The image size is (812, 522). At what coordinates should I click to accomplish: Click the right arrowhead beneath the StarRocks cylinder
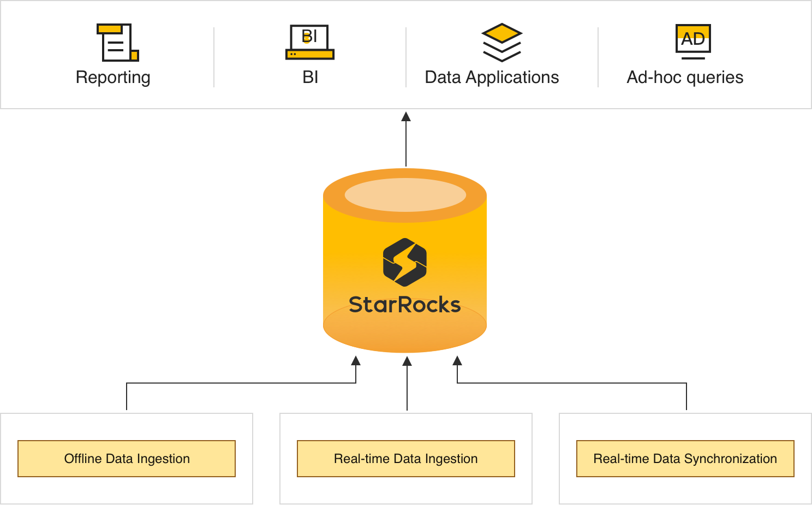pyautogui.click(x=457, y=360)
